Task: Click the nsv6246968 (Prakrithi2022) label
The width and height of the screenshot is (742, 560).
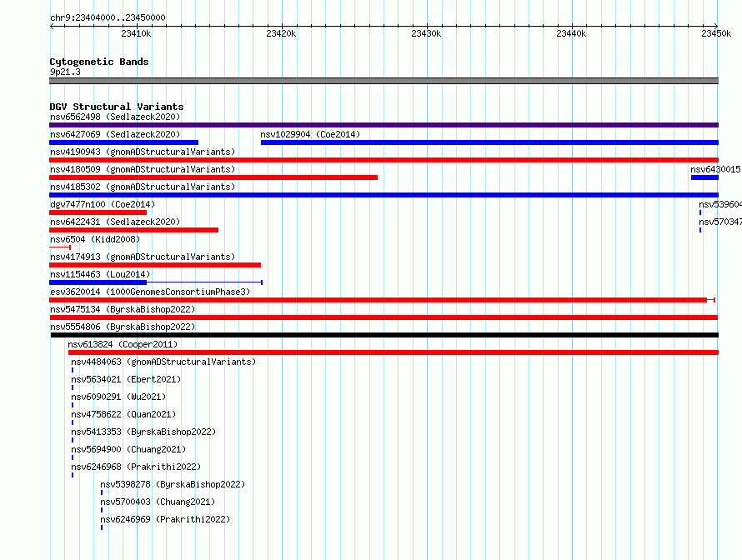Action: tap(136, 467)
